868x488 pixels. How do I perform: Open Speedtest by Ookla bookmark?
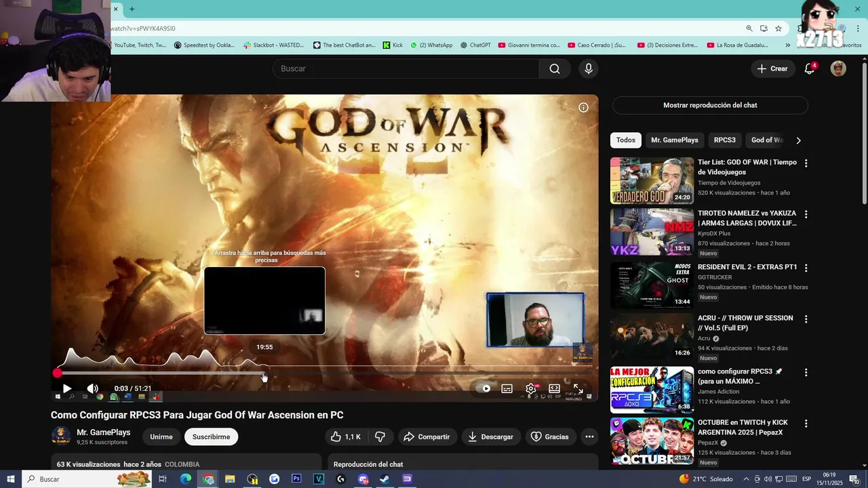coord(204,45)
